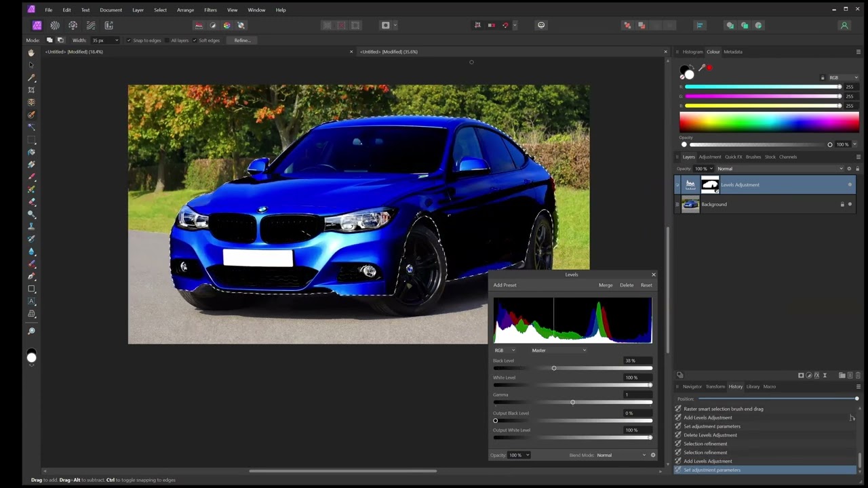
Task: Click the Adjustments icon below layers
Action: pos(809,375)
